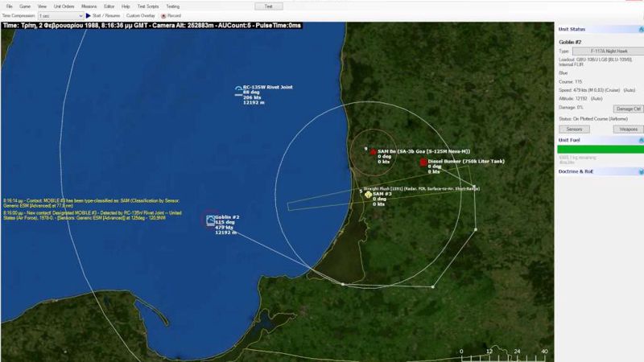Click the map distance scale bar
This screenshot has height=362, width=644.
(504, 354)
